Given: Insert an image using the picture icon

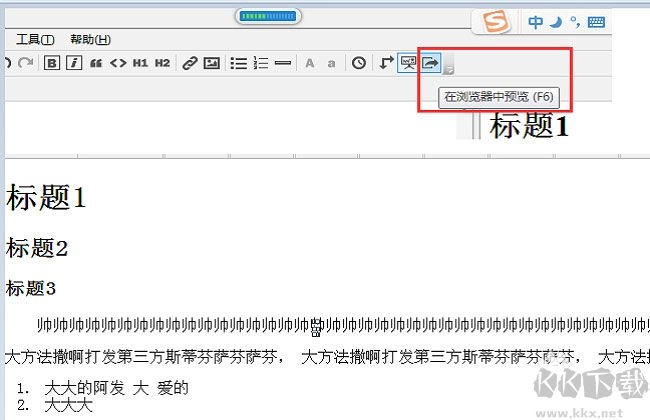Looking at the screenshot, I should (212, 63).
